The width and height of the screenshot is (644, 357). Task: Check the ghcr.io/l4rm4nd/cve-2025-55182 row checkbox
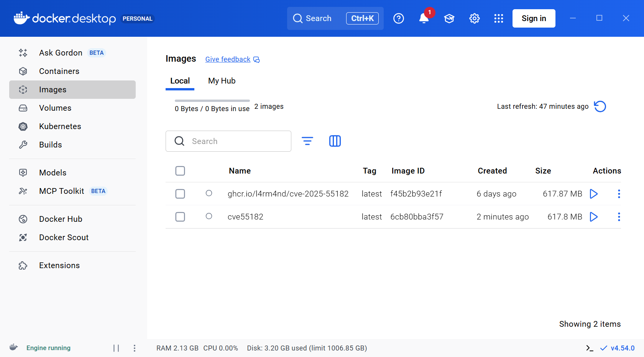(x=180, y=194)
